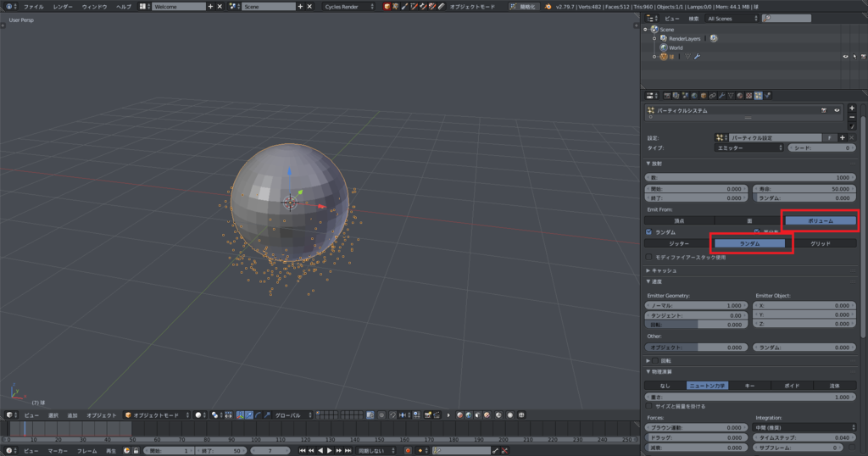
Task: Open the Modifiers properties wrench icon
Action: click(x=722, y=96)
